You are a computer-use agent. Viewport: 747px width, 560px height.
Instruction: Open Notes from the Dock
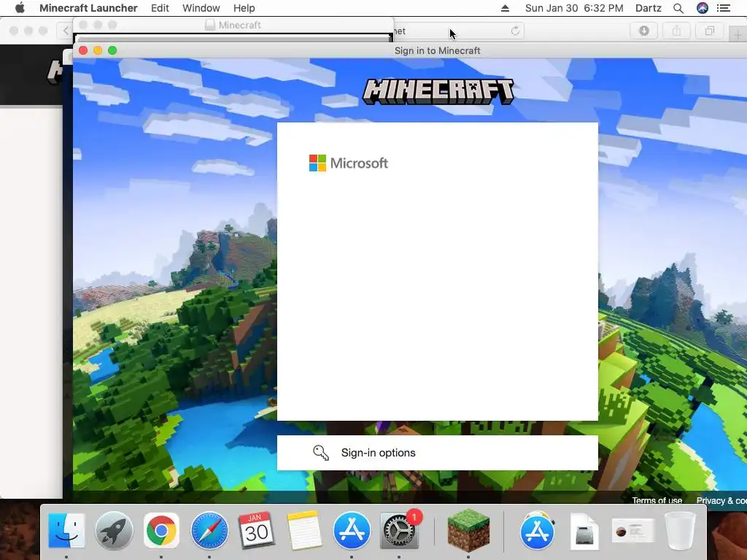(x=304, y=530)
